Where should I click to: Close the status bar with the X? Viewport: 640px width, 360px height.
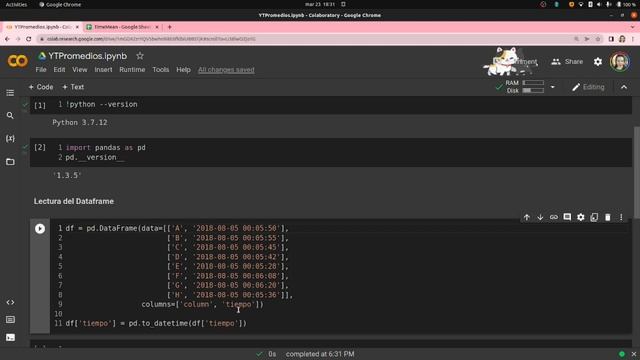pos(633,354)
